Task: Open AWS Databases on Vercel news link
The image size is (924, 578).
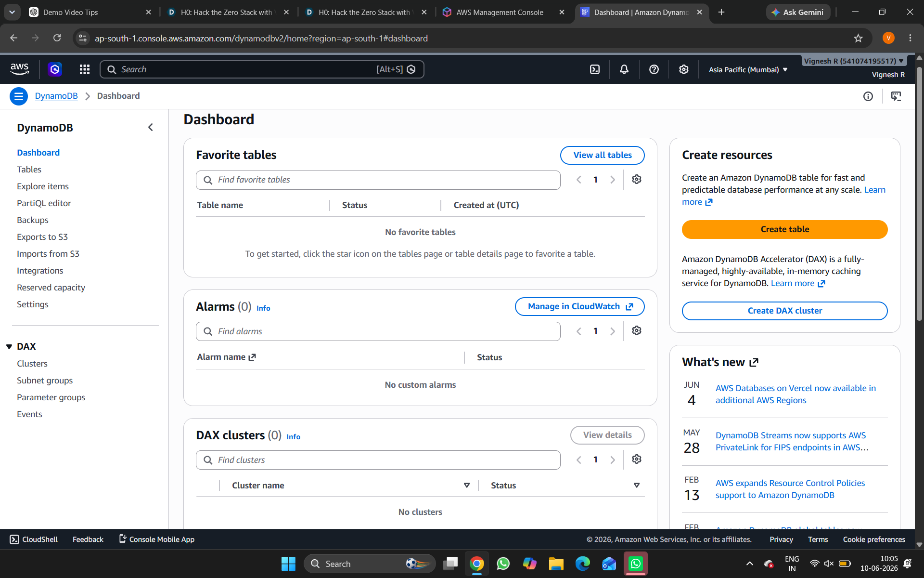Action: click(x=796, y=394)
